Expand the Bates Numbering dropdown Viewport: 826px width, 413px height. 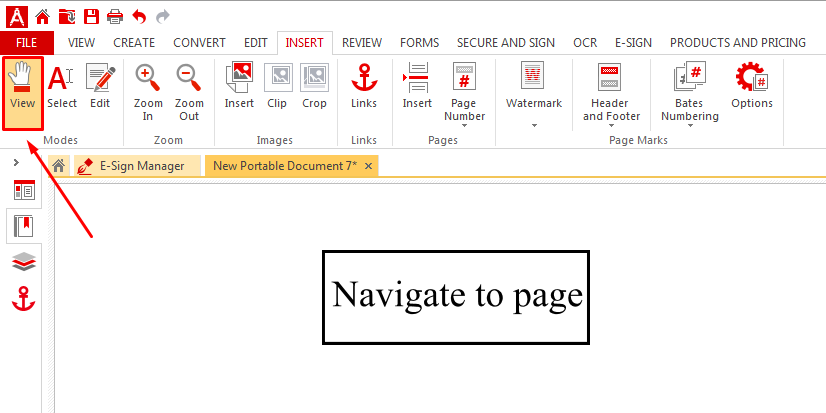(x=690, y=126)
